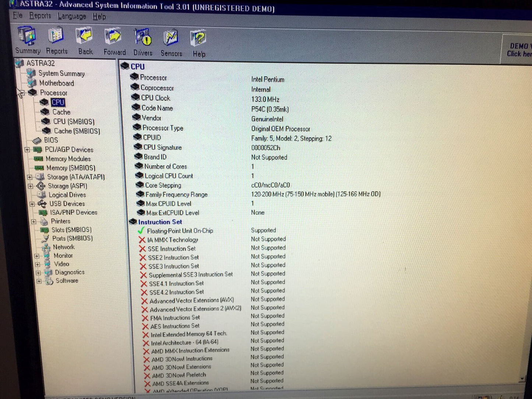Click the Video tree icon
The width and height of the screenshot is (532, 399).
pos(47,264)
